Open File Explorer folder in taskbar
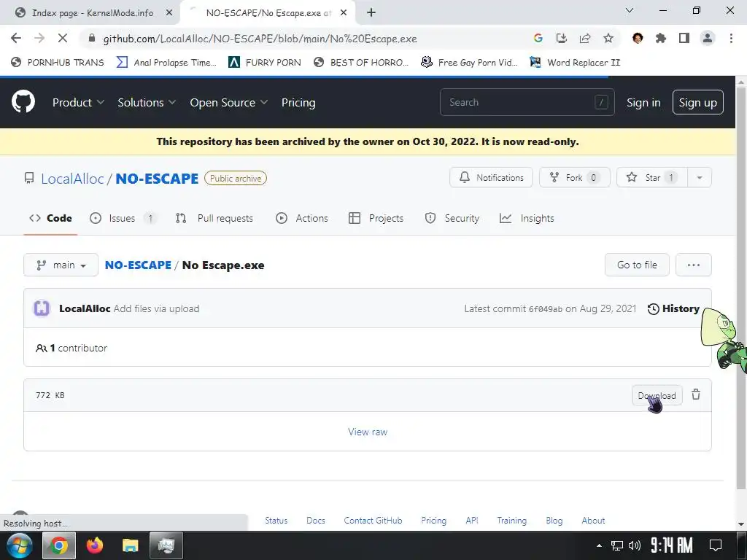The height and width of the screenshot is (560, 747). point(130,545)
